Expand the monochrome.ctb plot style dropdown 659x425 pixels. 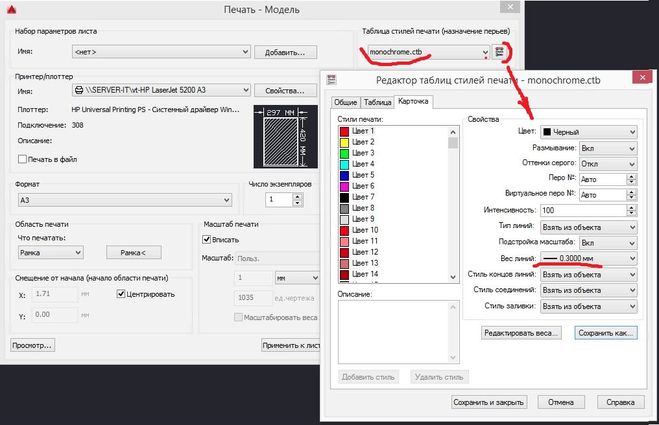point(484,51)
